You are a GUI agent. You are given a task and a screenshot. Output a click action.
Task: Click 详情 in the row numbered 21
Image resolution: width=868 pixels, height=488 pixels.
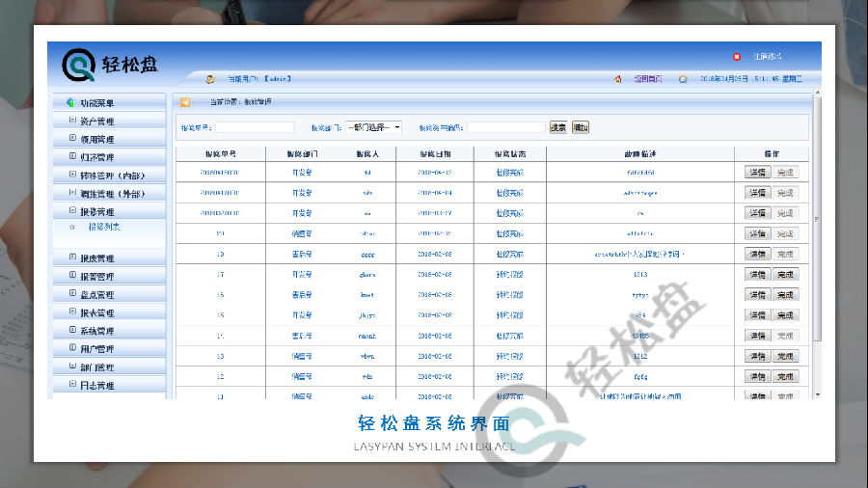757,233
